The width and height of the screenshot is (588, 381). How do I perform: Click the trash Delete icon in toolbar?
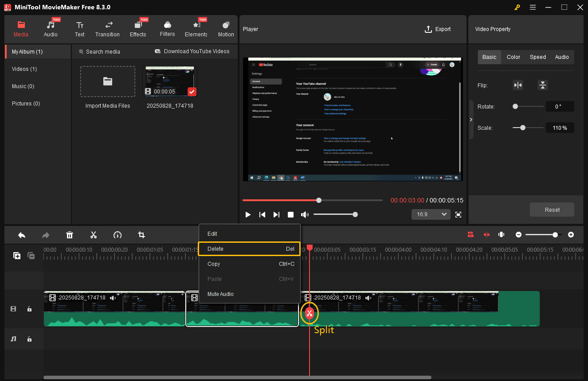[70, 235]
